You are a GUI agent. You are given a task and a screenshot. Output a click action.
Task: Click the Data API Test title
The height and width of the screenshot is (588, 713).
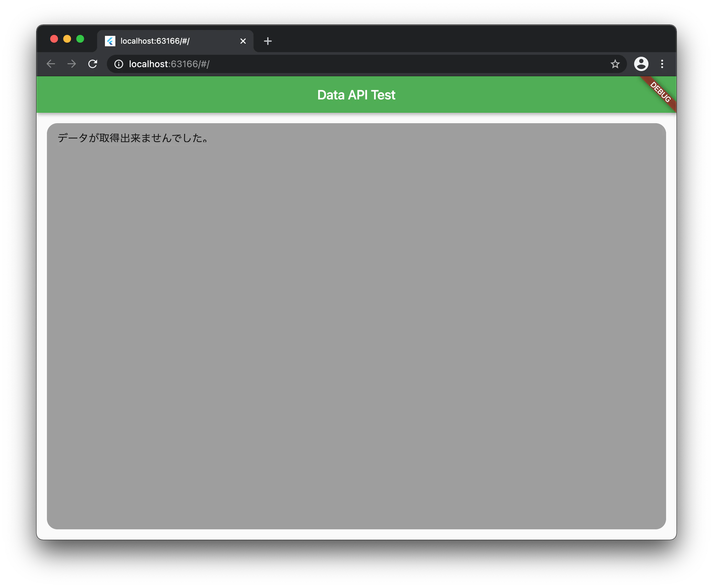point(356,95)
